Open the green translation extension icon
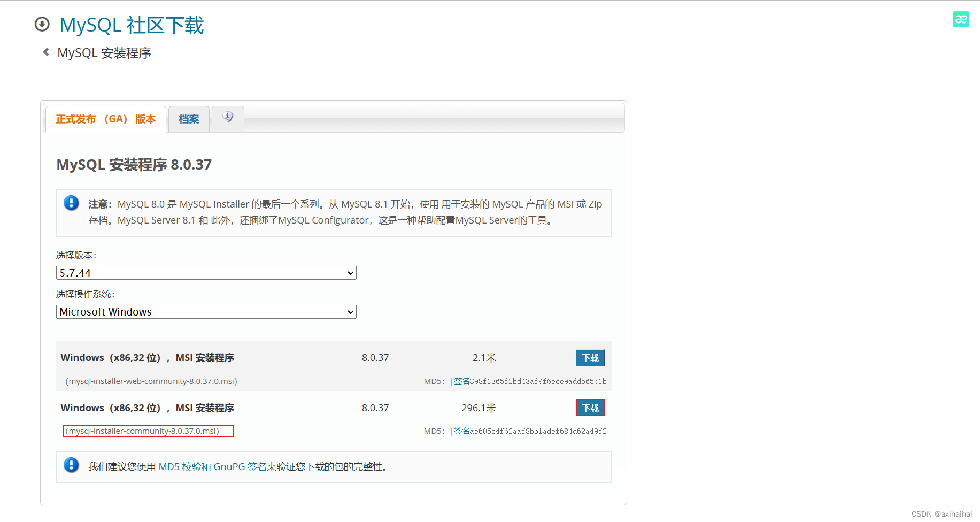The image size is (980, 522). (961, 19)
